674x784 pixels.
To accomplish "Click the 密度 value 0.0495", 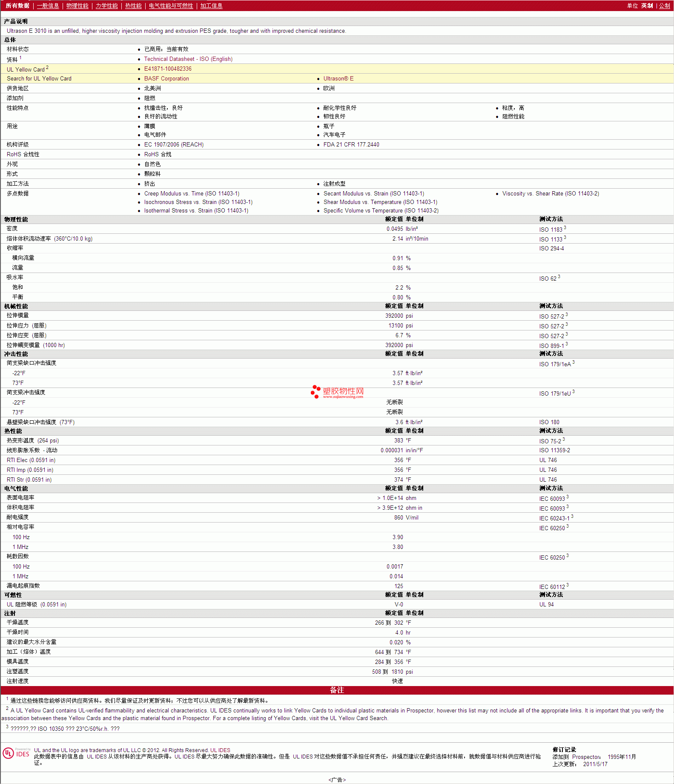I will 395,229.
